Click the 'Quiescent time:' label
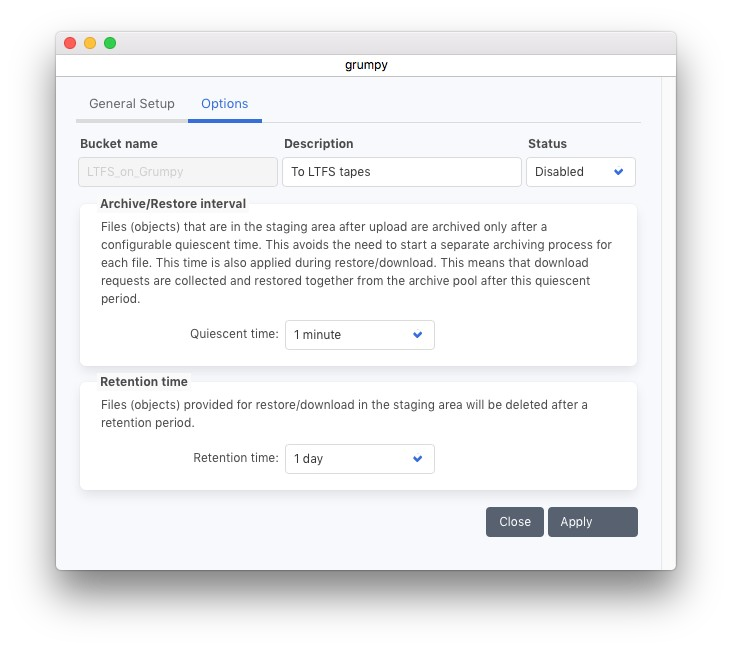732x650 pixels. pyautogui.click(x=234, y=334)
